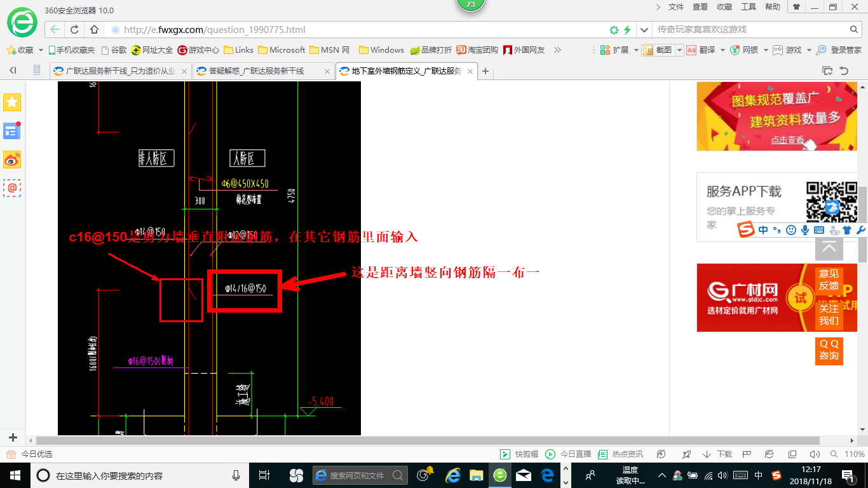Click the 收藏 star bookmark button
This screenshot has height=488, width=868.
tap(20, 50)
